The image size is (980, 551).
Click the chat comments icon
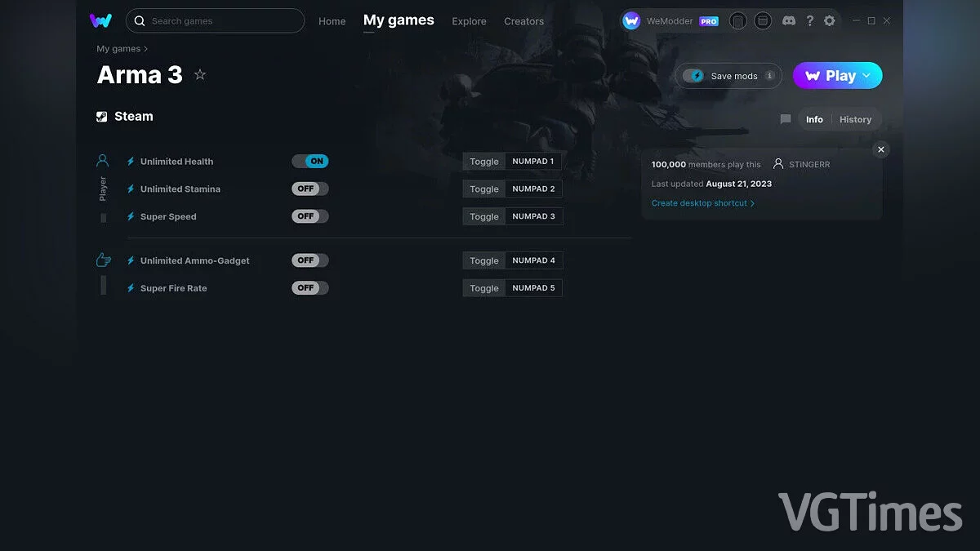[785, 119]
